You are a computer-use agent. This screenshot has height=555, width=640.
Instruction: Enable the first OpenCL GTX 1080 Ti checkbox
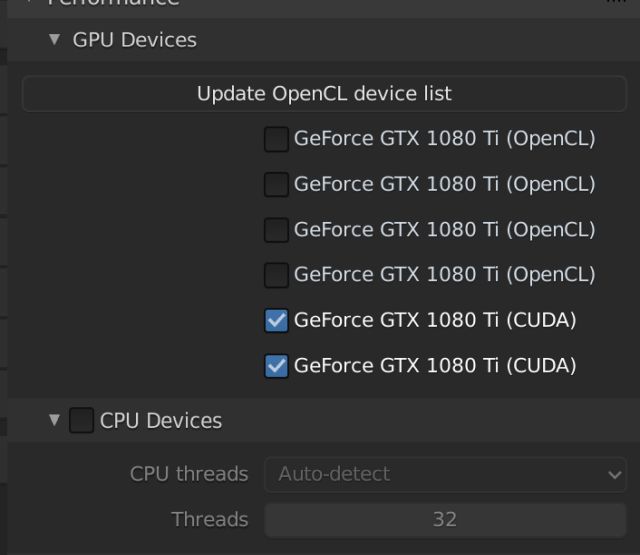click(277, 140)
